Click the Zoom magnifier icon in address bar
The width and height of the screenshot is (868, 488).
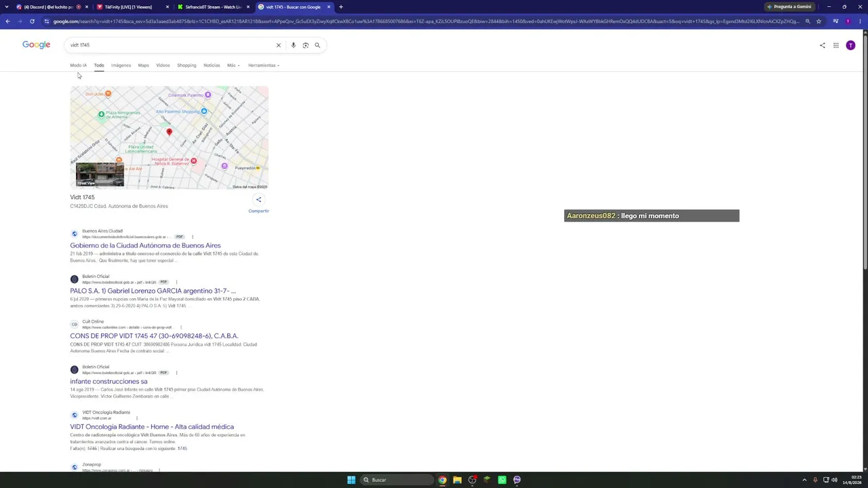point(808,22)
